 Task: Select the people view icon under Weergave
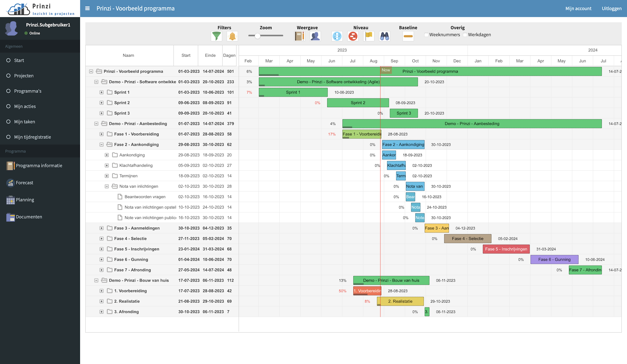(x=315, y=36)
